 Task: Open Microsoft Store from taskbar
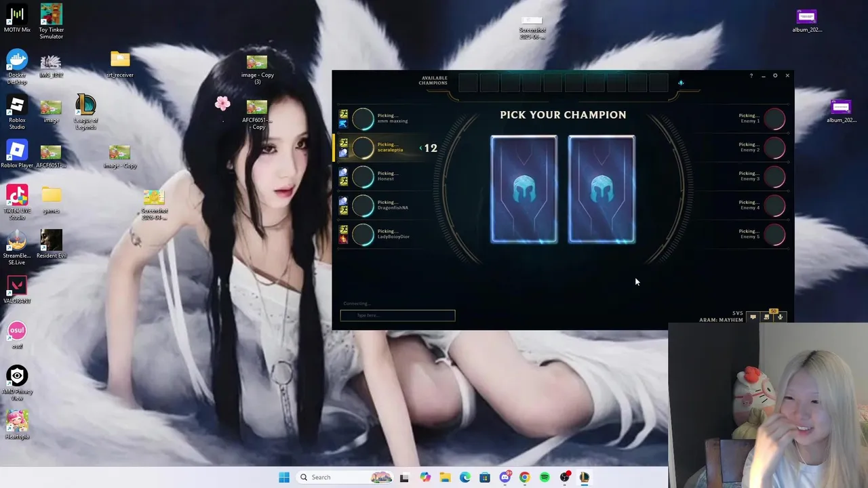pos(484,477)
